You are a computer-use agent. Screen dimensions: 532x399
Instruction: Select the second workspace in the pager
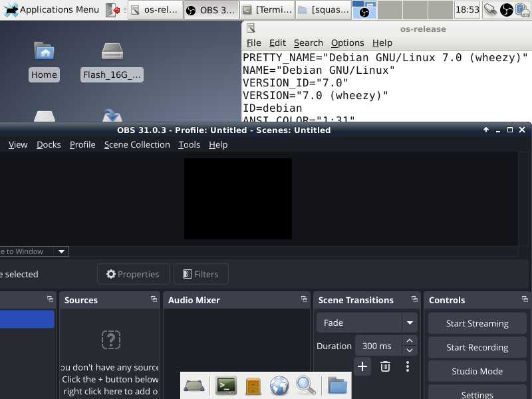390,10
